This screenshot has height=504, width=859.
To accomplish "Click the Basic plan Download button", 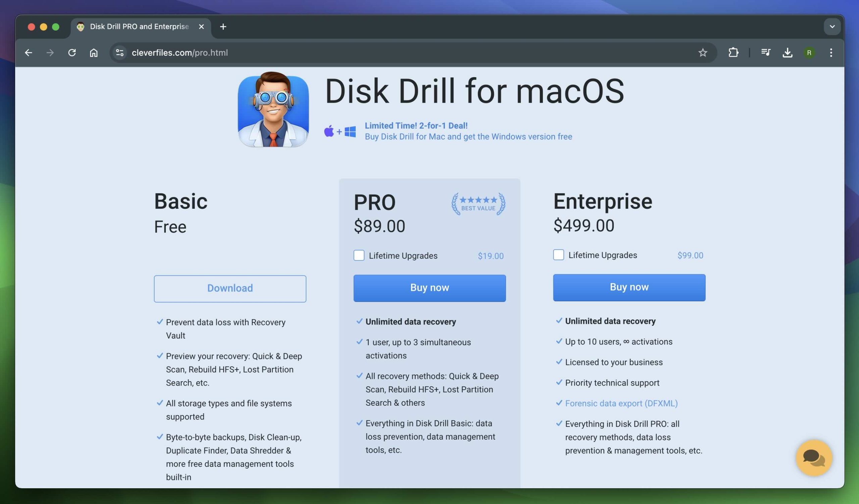I will point(230,288).
